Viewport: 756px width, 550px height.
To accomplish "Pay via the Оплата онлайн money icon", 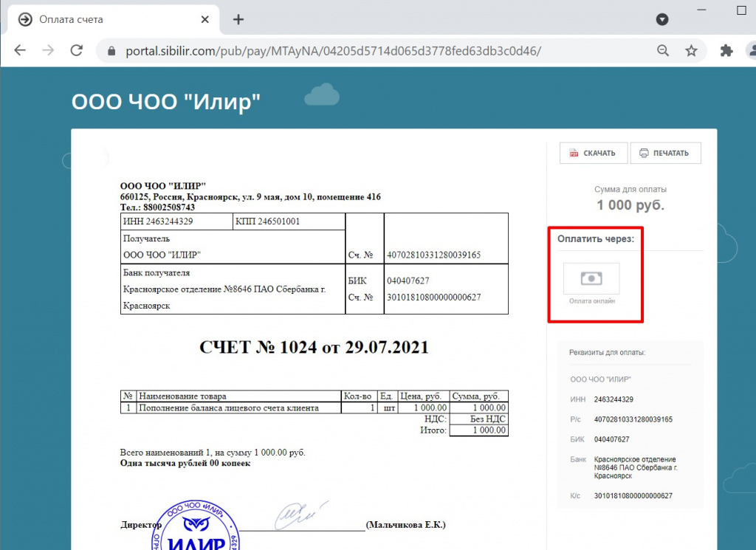I will (x=591, y=278).
